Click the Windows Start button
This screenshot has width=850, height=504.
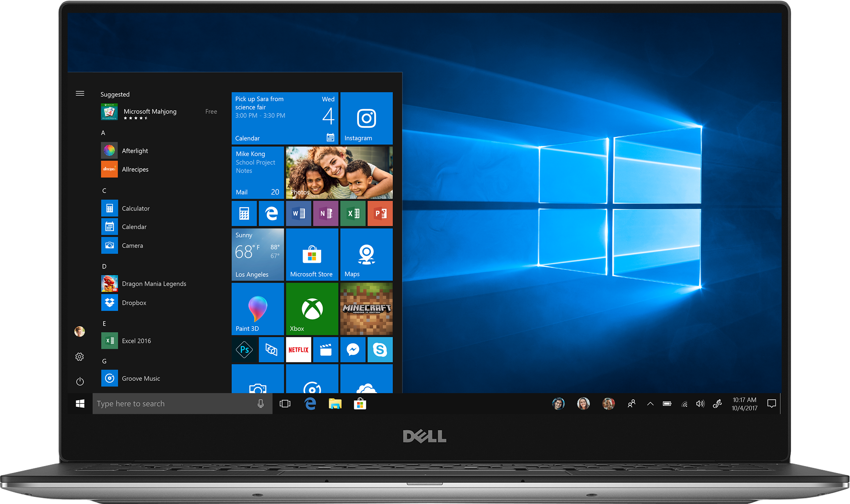(80, 404)
